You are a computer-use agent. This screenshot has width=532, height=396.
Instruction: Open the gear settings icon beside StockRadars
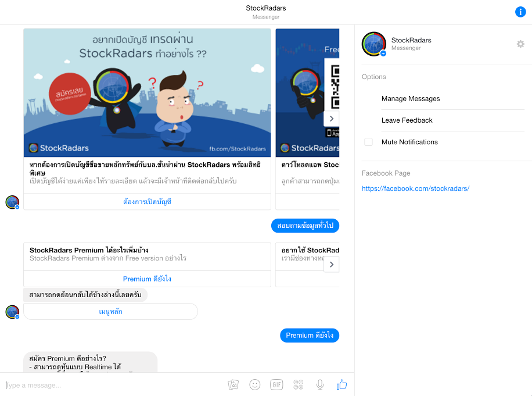pos(520,44)
